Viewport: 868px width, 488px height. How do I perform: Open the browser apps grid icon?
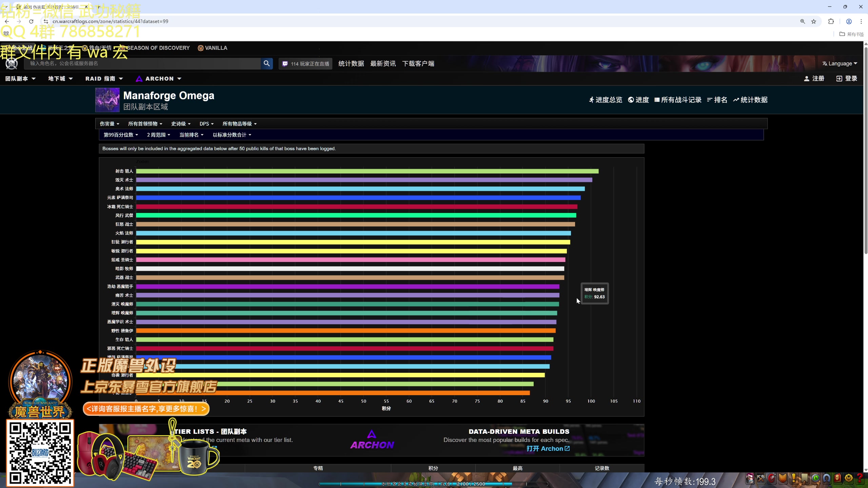click(x=6, y=34)
